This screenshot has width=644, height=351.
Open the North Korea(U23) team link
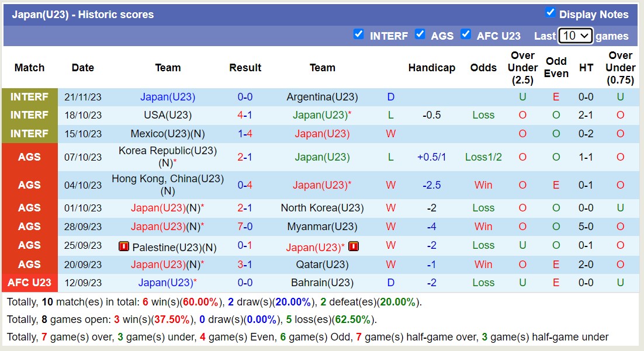coord(322,208)
